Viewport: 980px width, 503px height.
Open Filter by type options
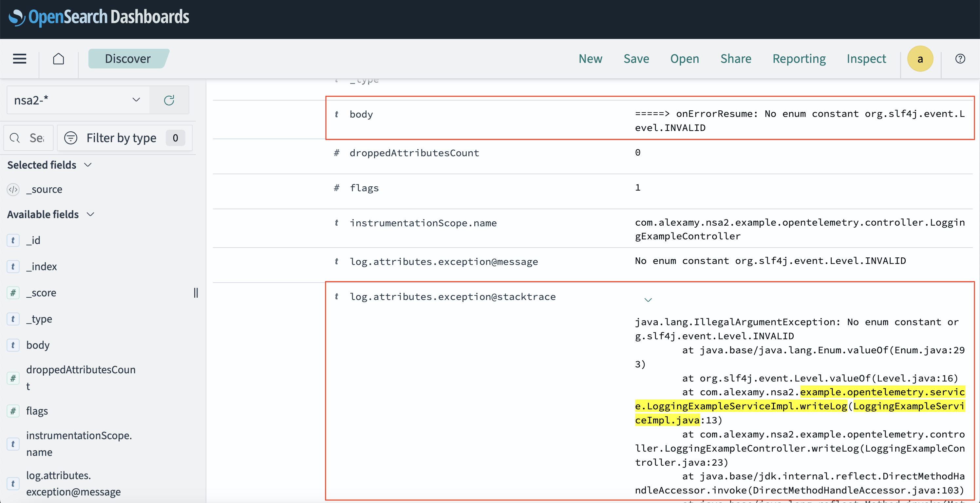click(x=125, y=138)
